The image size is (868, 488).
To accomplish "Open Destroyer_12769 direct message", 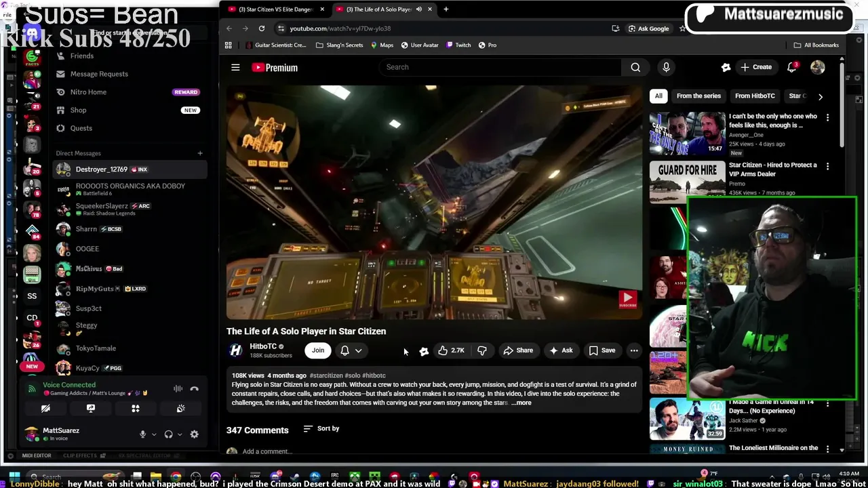I will point(129,169).
